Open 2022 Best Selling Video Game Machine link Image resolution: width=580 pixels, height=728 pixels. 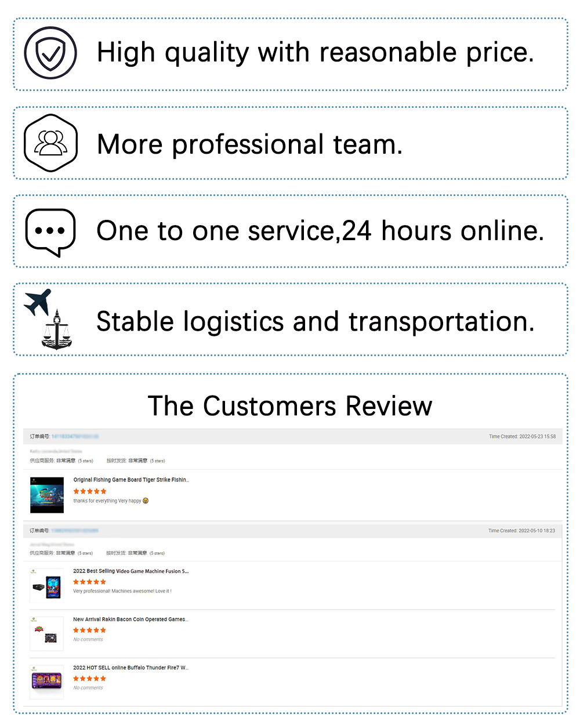(x=130, y=571)
